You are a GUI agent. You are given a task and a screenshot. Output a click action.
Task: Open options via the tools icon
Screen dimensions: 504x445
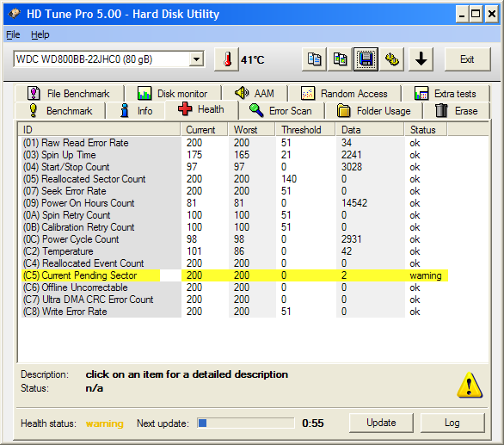[391, 59]
